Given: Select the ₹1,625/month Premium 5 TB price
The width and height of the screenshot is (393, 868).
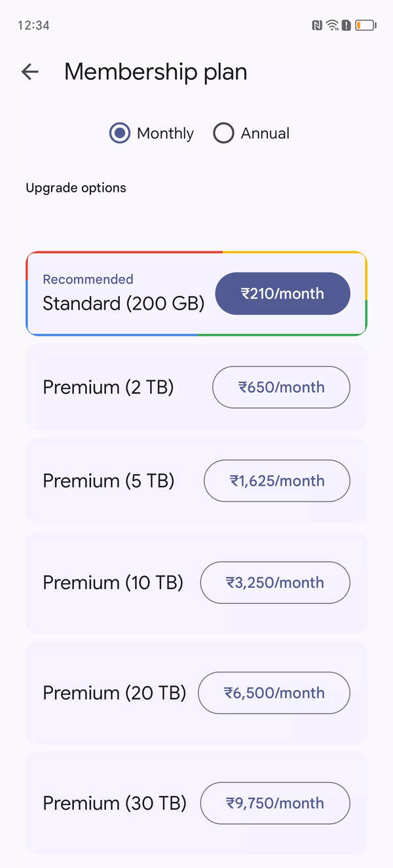Looking at the screenshot, I should tap(276, 481).
